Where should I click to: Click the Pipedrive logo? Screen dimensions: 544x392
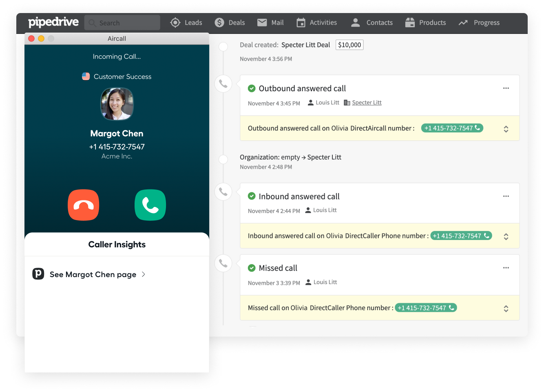[53, 22]
